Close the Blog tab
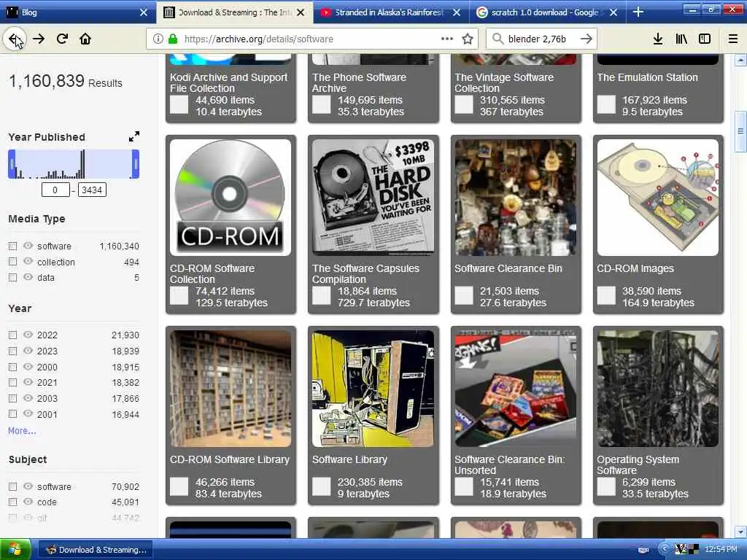Viewport: 747px width, 560px height. point(144,12)
